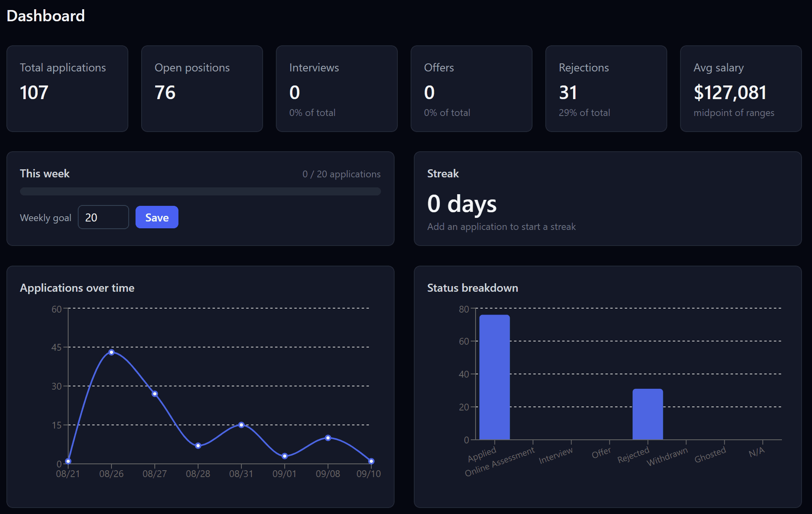
Task: Click the $127,081 salary value
Action: click(730, 92)
